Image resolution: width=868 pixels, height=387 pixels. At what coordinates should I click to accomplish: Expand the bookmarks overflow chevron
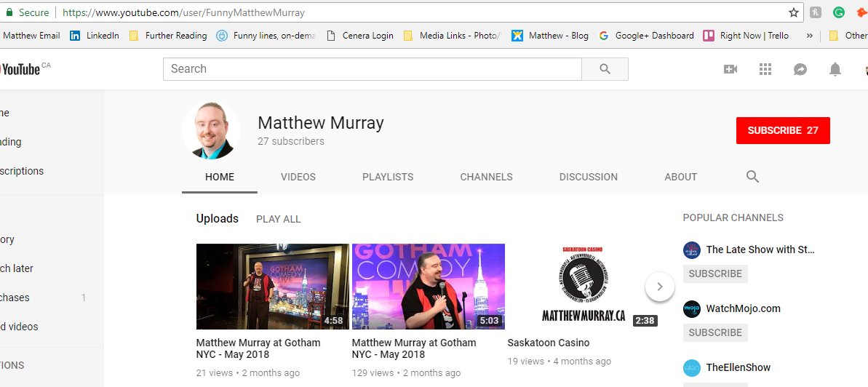point(809,36)
